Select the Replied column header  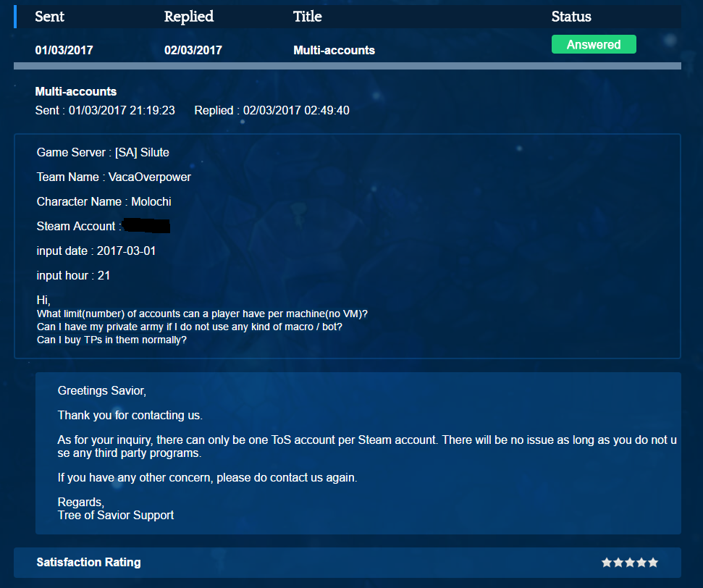189,17
